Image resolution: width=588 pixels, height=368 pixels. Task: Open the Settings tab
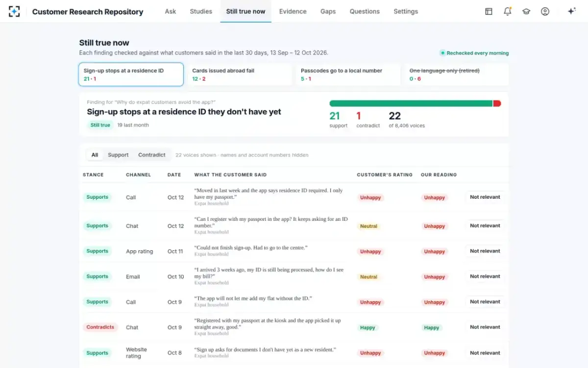click(406, 11)
